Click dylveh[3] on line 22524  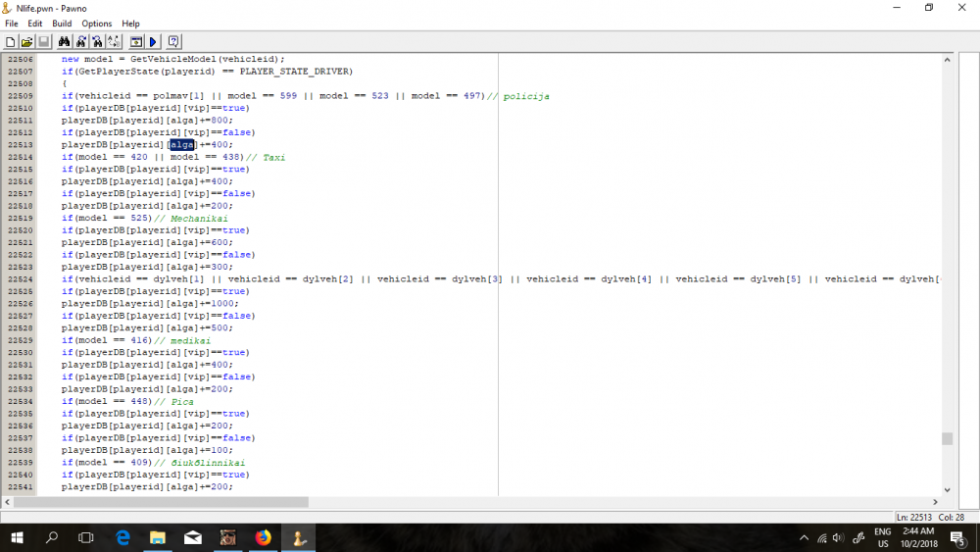pyautogui.click(x=477, y=279)
